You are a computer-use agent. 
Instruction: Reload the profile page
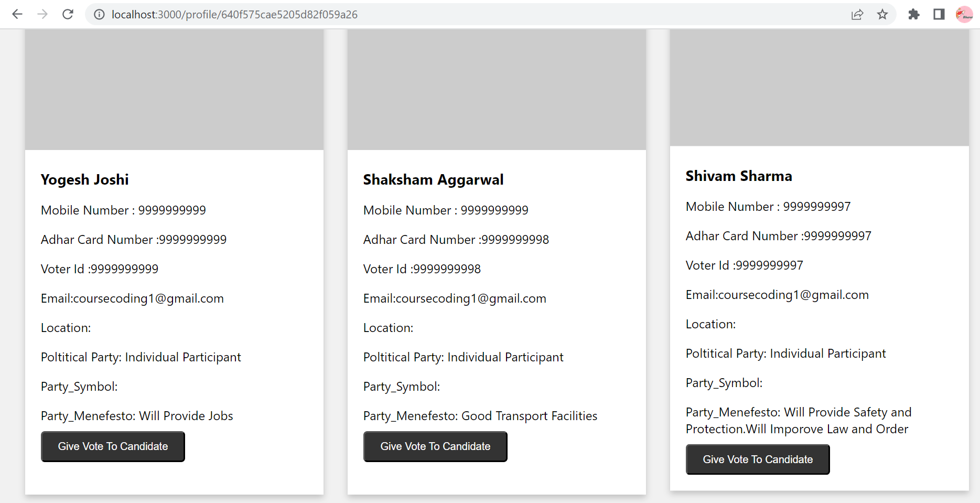click(x=68, y=14)
